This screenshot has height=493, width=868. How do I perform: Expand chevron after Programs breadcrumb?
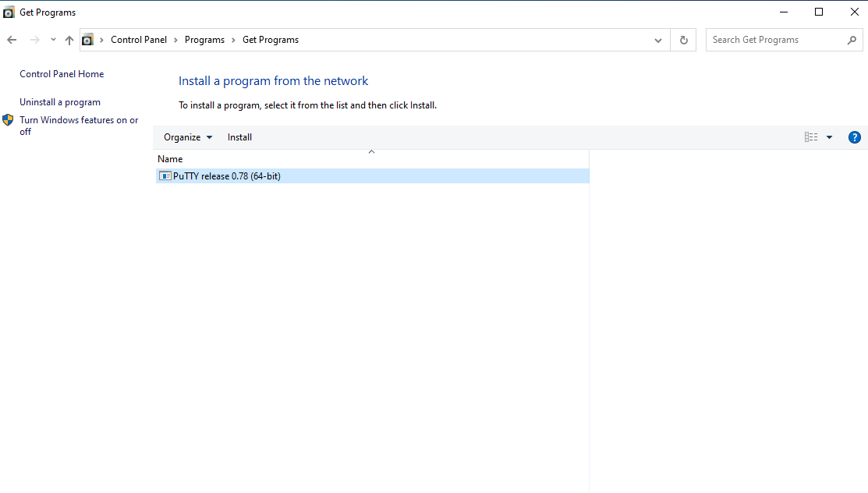pos(233,40)
